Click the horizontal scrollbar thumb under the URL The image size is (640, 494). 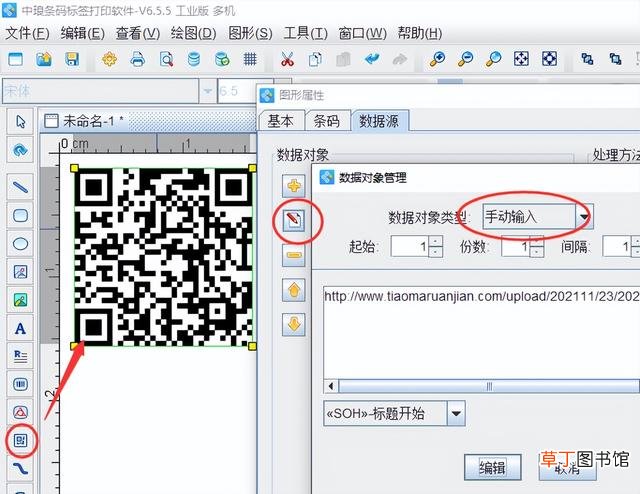489,386
